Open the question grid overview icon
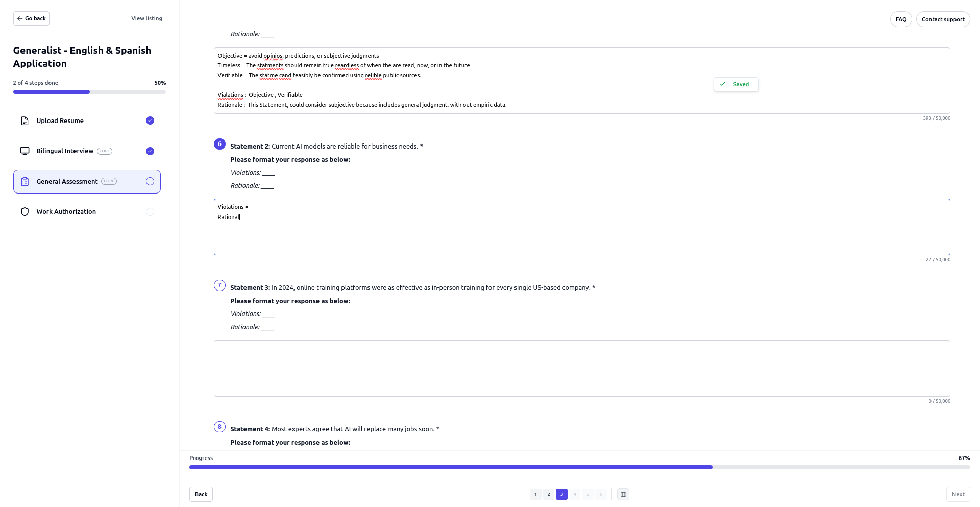 point(623,494)
